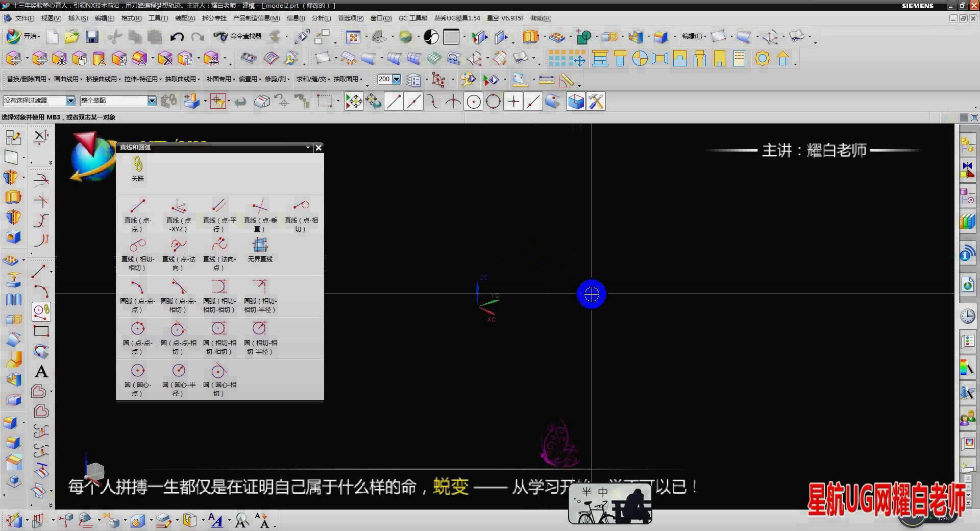Select the text A tool in left toolbar
This screenshot has height=531, width=980.
click(41, 372)
